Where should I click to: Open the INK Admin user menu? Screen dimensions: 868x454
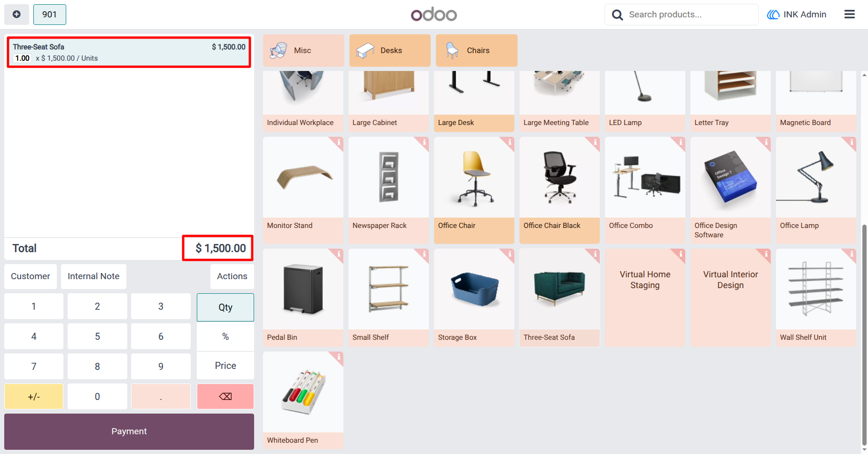[x=797, y=15]
